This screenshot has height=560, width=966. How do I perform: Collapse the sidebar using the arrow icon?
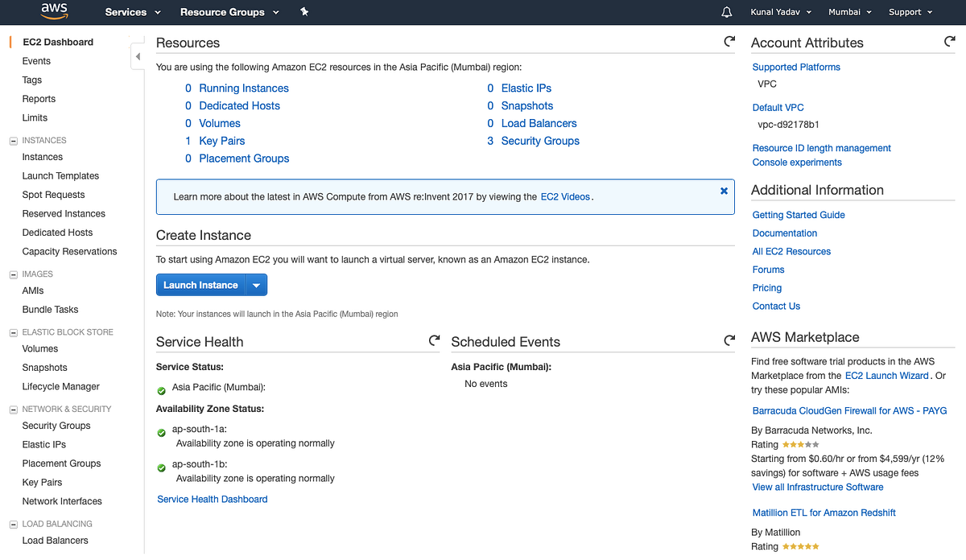click(x=138, y=56)
